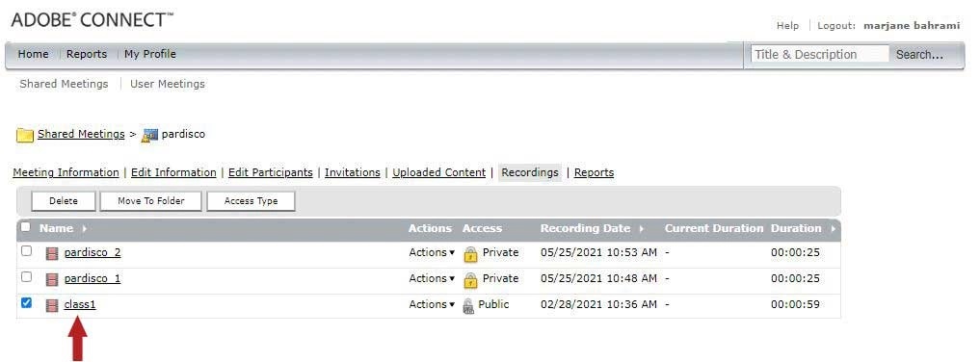Screen dimensions: 980x362
Task: Open the Reports menu in navigation bar
Action: point(87,54)
